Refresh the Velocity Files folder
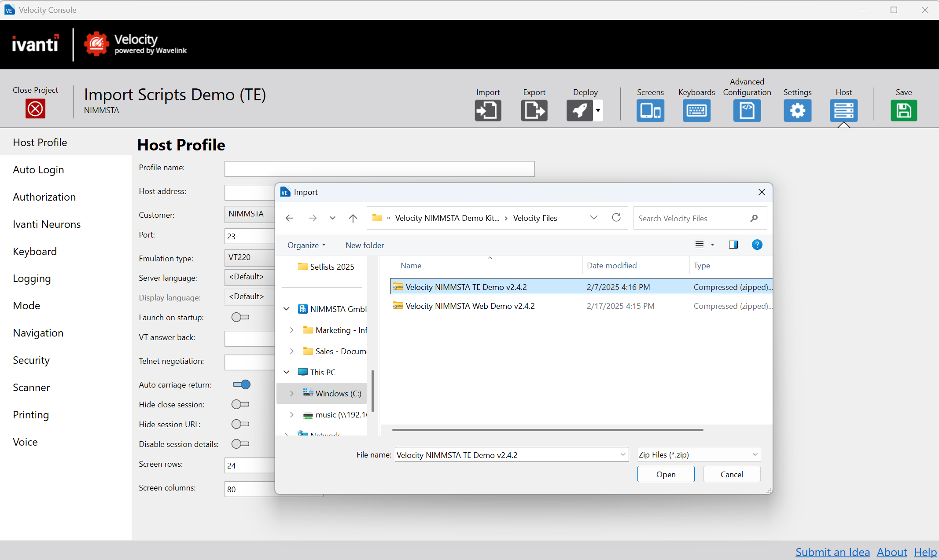 coord(616,218)
